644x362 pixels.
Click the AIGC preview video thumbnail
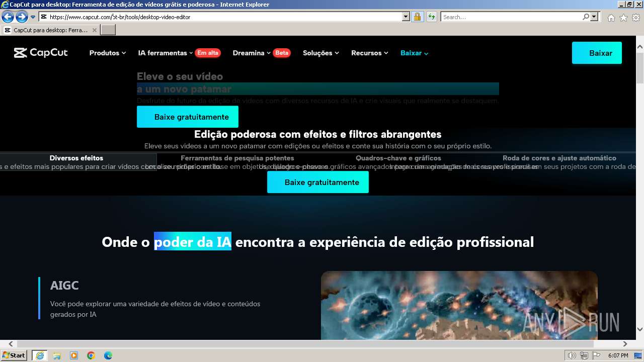coord(459,305)
